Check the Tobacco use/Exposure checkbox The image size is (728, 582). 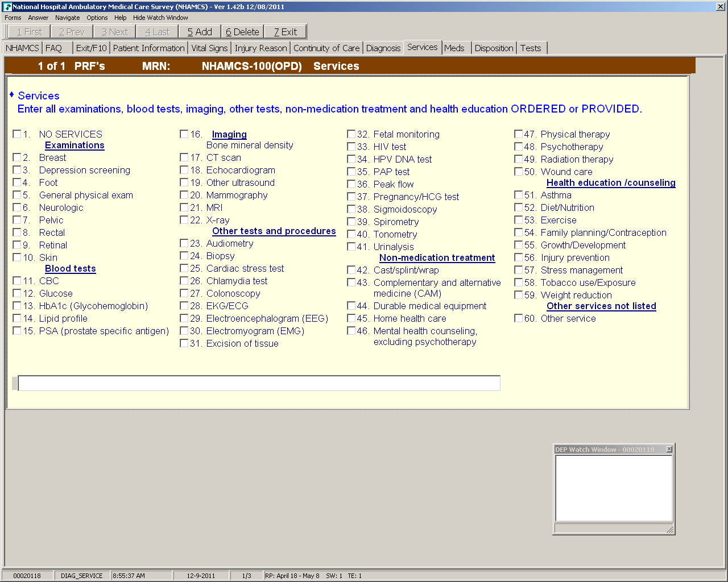519,282
